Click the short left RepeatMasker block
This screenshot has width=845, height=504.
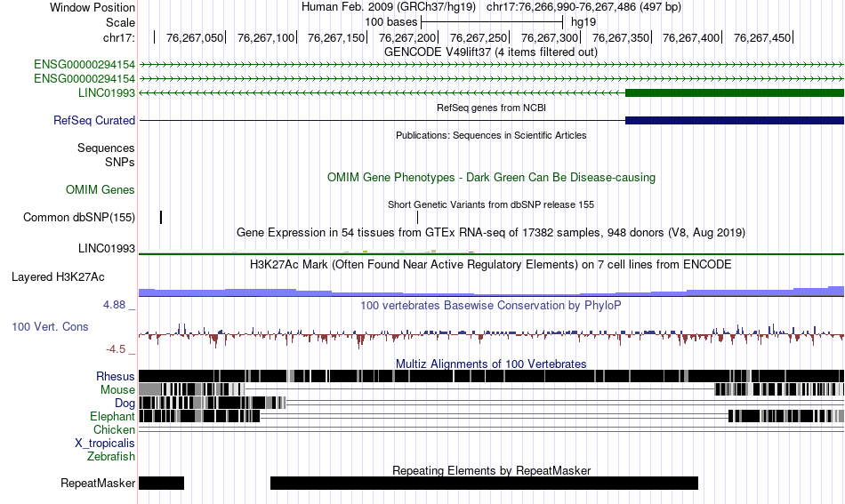pyautogui.click(x=161, y=483)
